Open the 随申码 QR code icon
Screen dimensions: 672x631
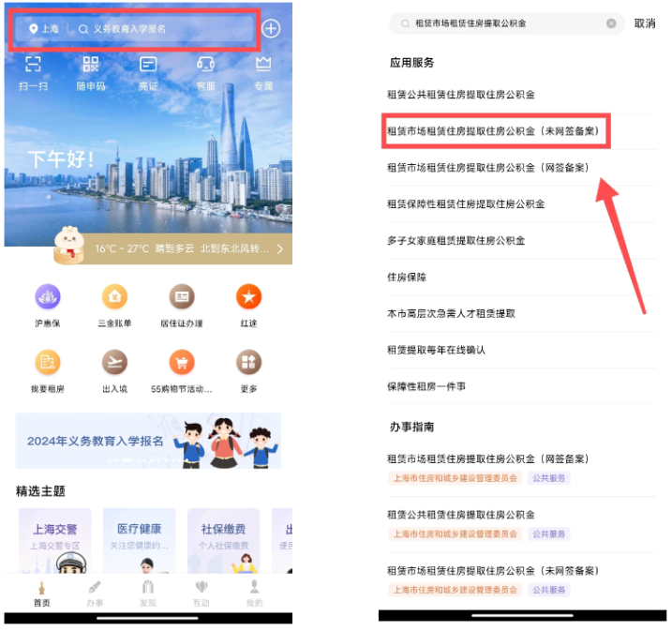pos(90,65)
